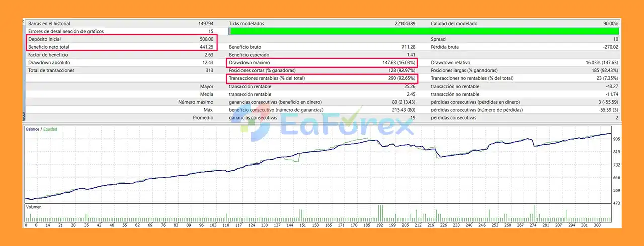Click the Total de transacciones value 313

(x=210, y=70)
